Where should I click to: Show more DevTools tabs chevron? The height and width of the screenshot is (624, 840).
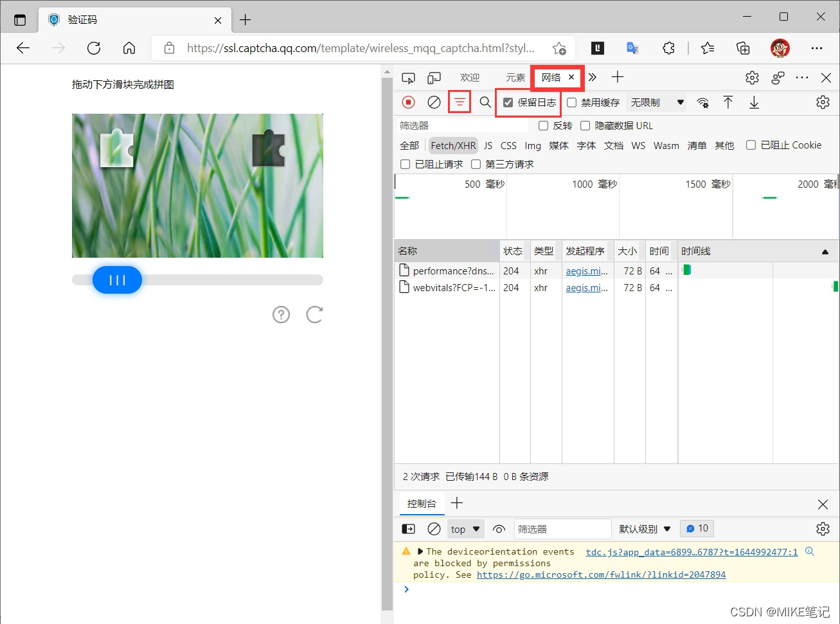tap(593, 77)
